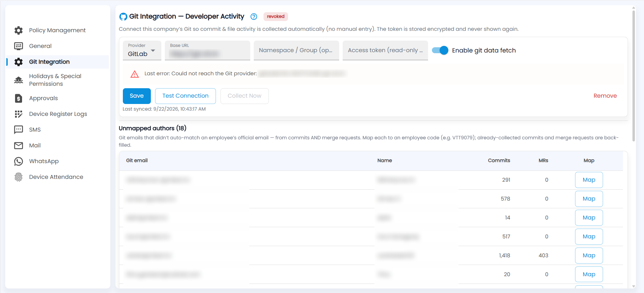Click the Approvals document icon
The image size is (644, 293).
[x=19, y=98]
